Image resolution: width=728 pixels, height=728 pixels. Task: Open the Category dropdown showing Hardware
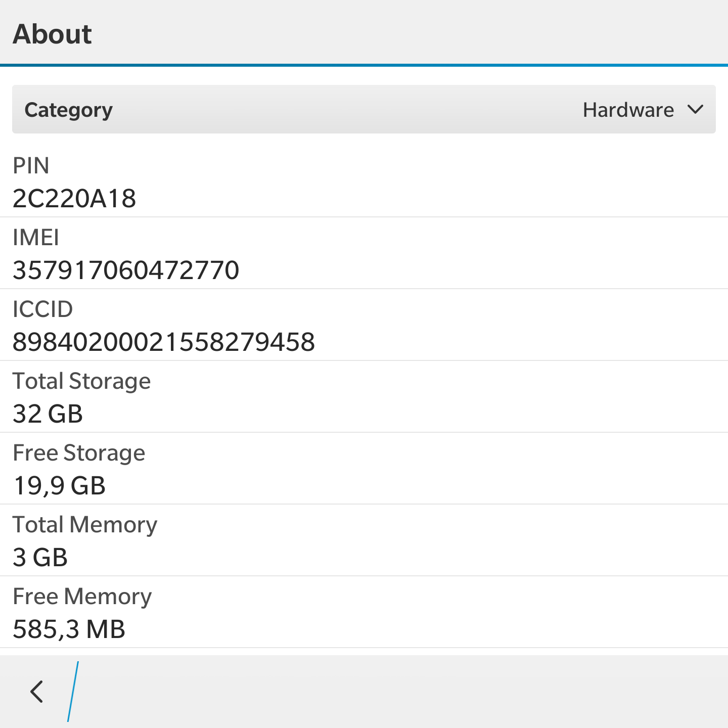[364, 109]
